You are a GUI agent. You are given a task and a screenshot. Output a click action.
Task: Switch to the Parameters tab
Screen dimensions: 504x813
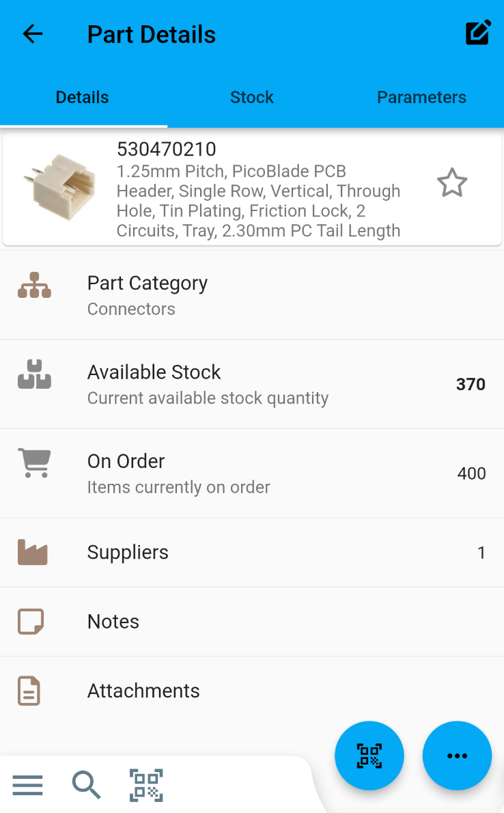tap(421, 98)
